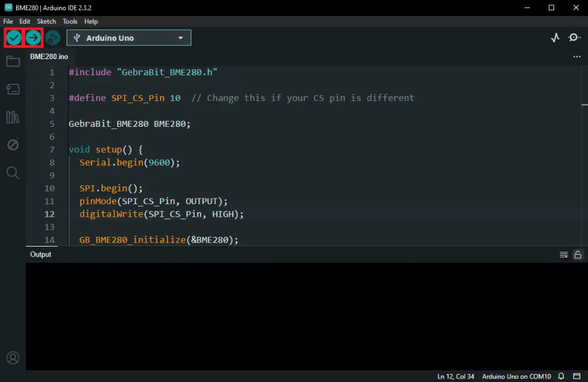Click the SPI.begin(); line
Image resolution: width=588 pixels, height=382 pixels.
pyautogui.click(x=111, y=188)
